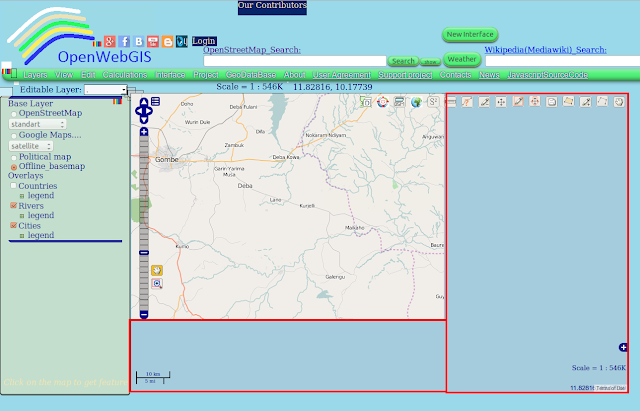Enable the Countries overlay checkbox

[x=13, y=186]
